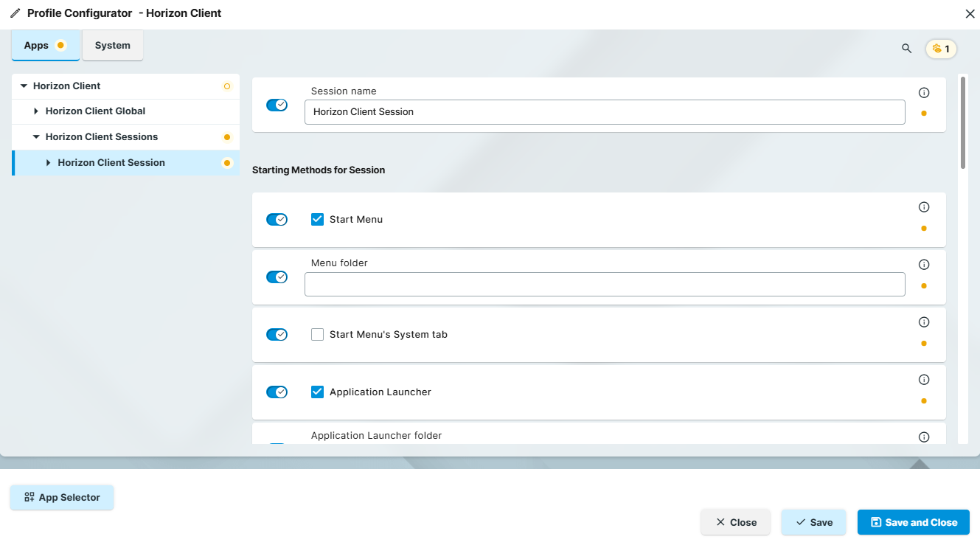Screen dimensions: 980x545
Task: Collapse the Horizon Client Sessions node
Action: click(x=36, y=137)
